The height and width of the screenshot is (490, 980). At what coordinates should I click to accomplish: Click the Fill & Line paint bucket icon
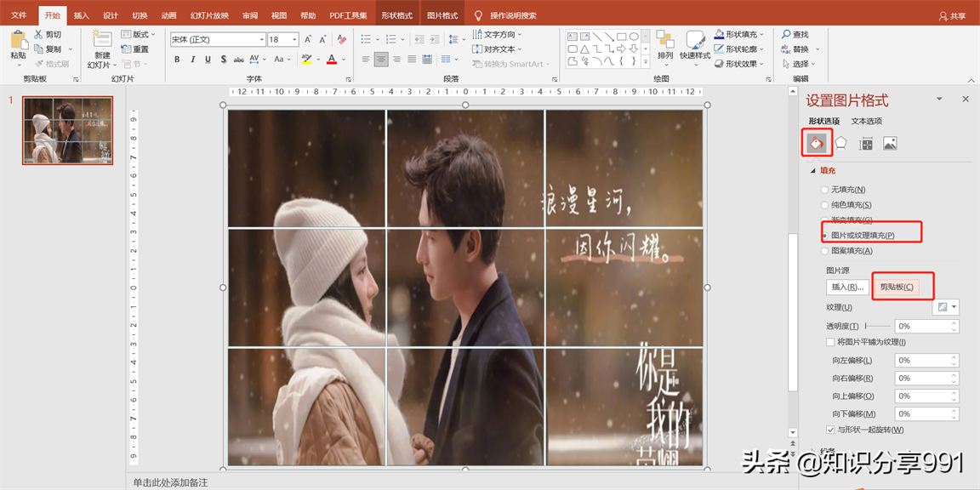tap(816, 143)
